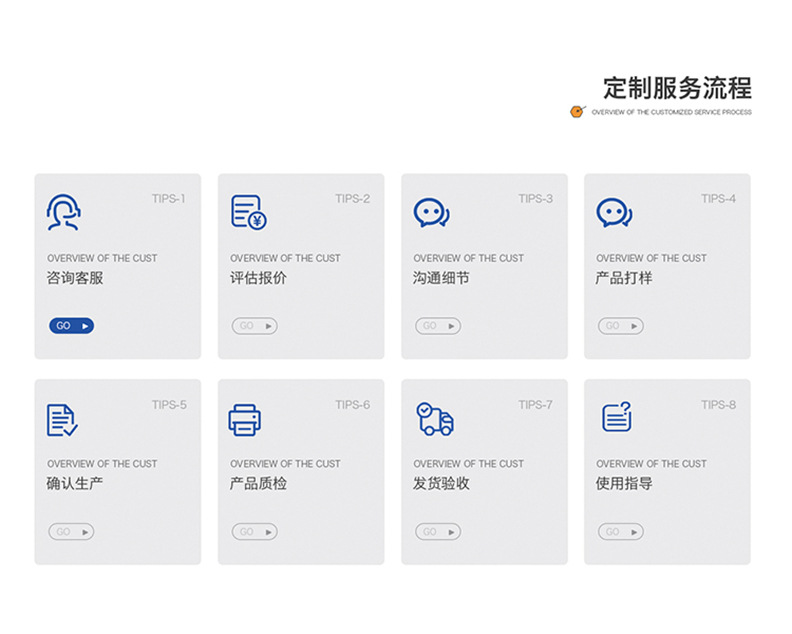
Task: Select the quotation document yen icon
Action: 249,212
